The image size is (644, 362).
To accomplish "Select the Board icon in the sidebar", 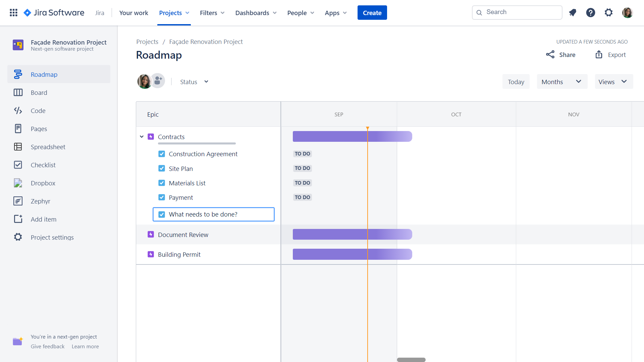I will (x=18, y=93).
